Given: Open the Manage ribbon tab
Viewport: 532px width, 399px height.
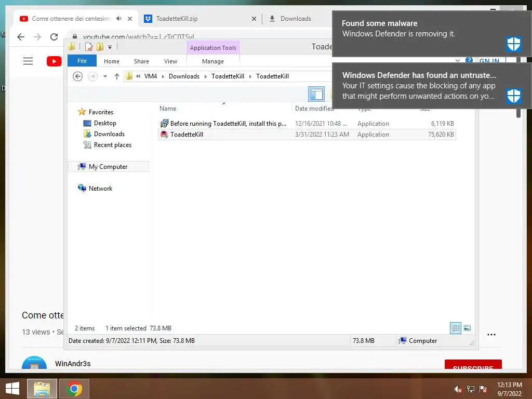Looking at the screenshot, I should (x=213, y=61).
